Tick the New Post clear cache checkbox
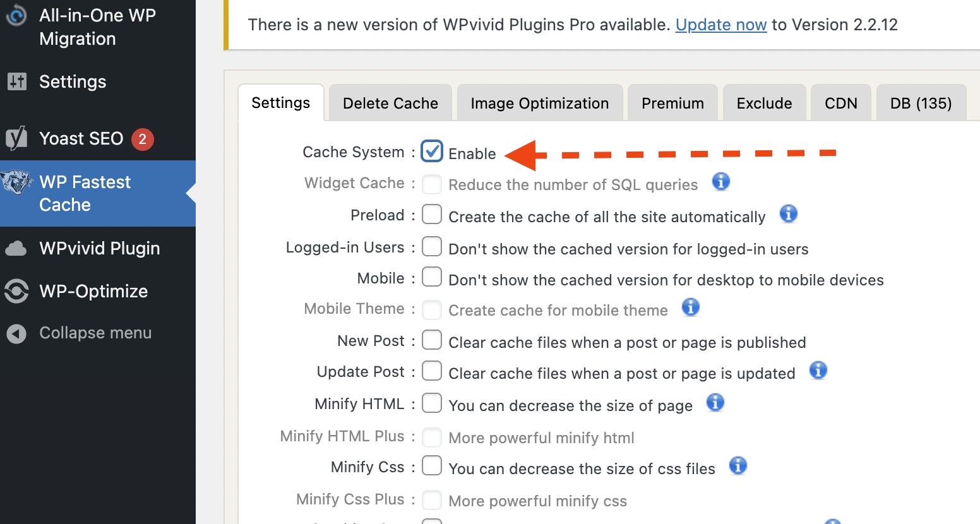This screenshot has width=980, height=524. point(432,340)
